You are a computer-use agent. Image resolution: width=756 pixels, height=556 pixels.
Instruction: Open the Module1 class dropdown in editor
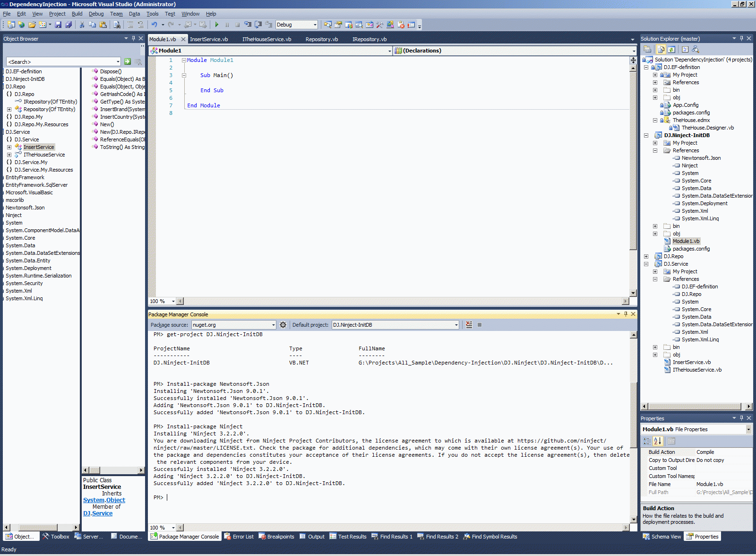[389, 51]
